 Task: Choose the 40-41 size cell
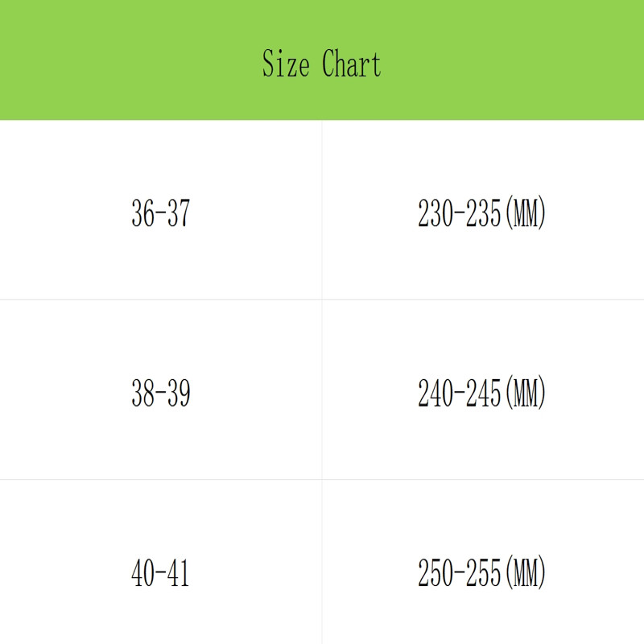(160, 574)
